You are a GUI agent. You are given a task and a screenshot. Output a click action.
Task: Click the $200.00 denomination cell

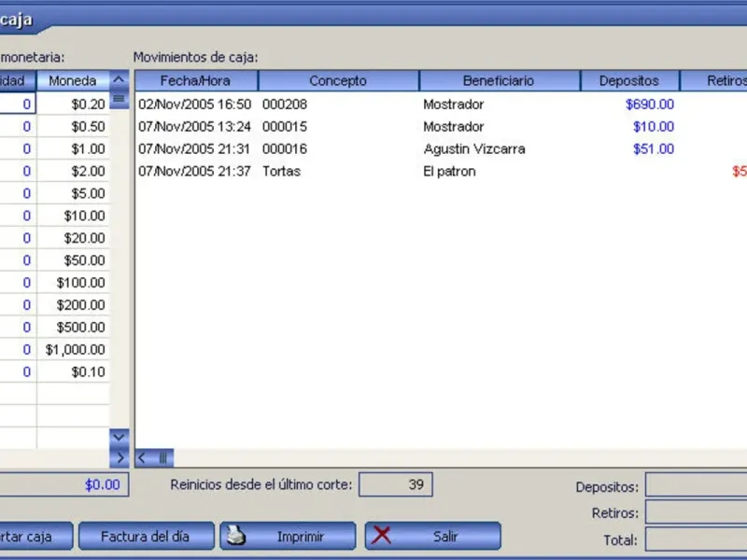(74, 305)
